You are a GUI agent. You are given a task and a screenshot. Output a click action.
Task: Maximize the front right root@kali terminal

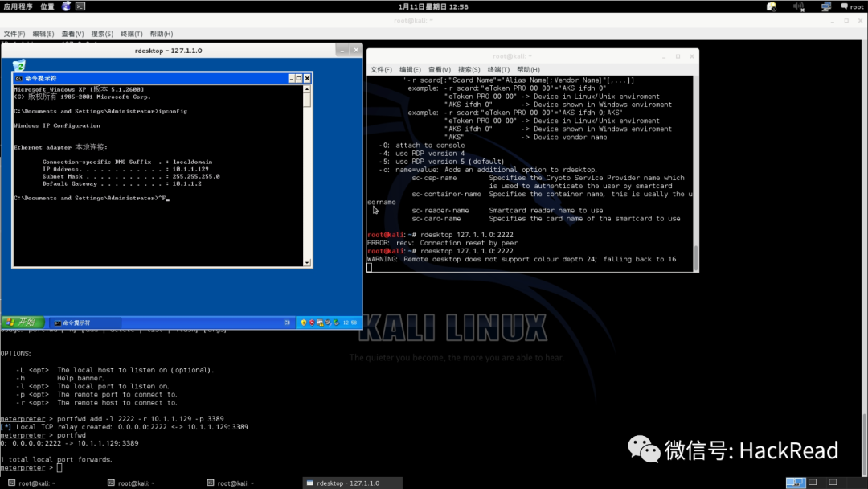pyautogui.click(x=678, y=56)
